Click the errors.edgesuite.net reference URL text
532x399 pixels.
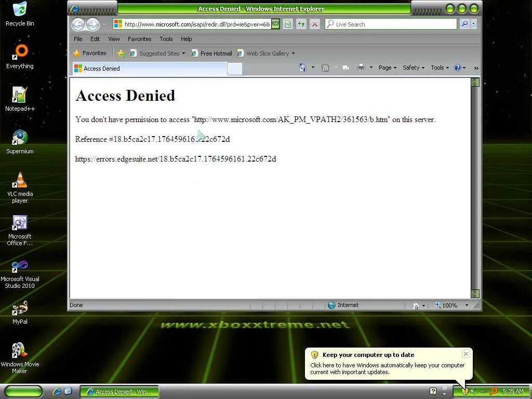(x=176, y=159)
